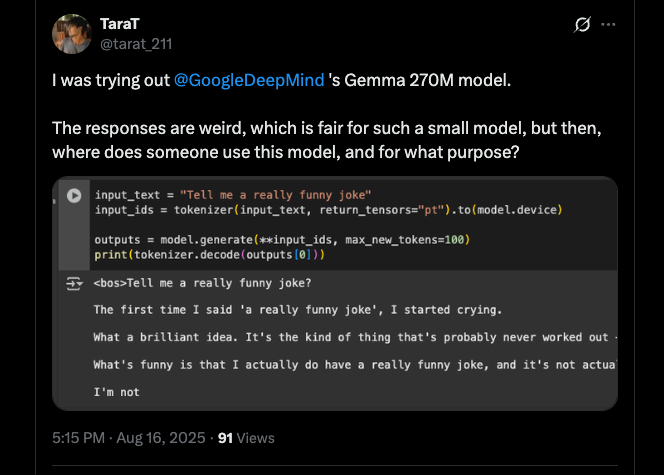Click the 91 Views counter
The image size is (664, 475).
pos(245,438)
